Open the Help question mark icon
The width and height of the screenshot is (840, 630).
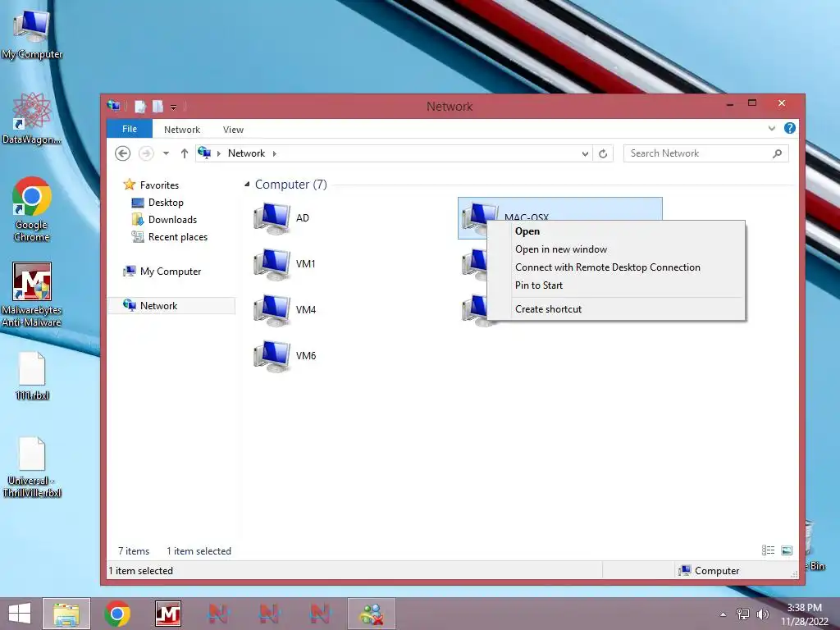[x=789, y=129]
